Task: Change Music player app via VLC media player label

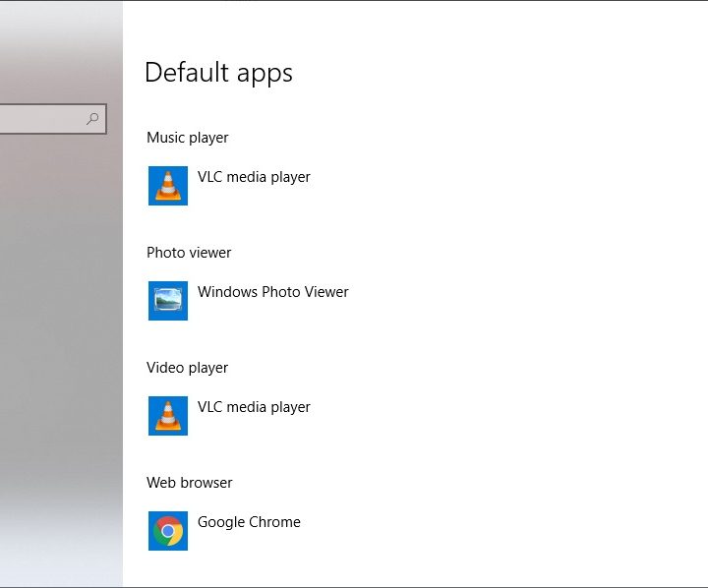Action: point(254,177)
